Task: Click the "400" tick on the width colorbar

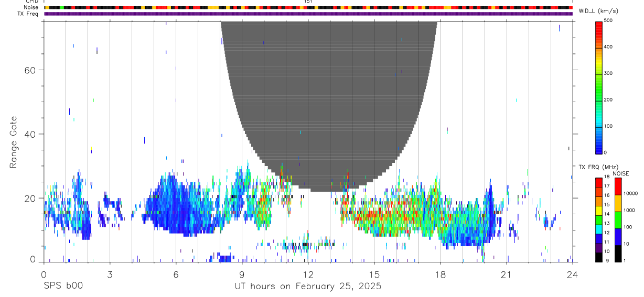Action: pos(608,47)
